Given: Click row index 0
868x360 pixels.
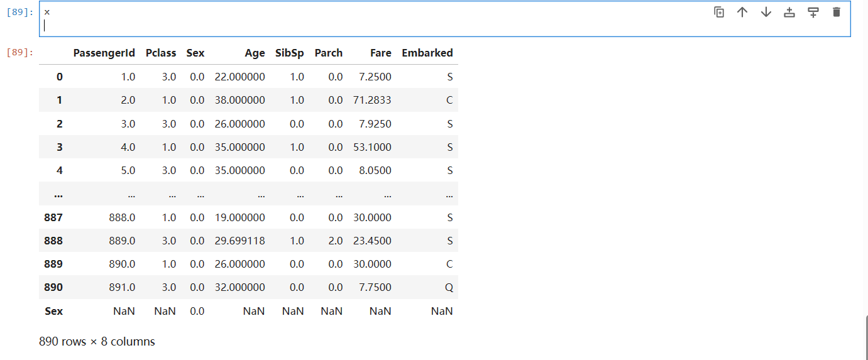Looking at the screenshot, I should coord(60,77).
